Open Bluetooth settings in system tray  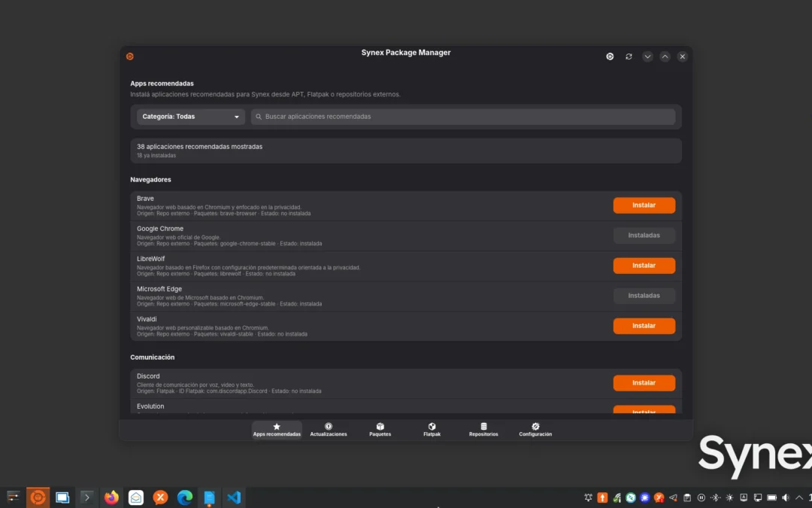(x=715, y=497)
